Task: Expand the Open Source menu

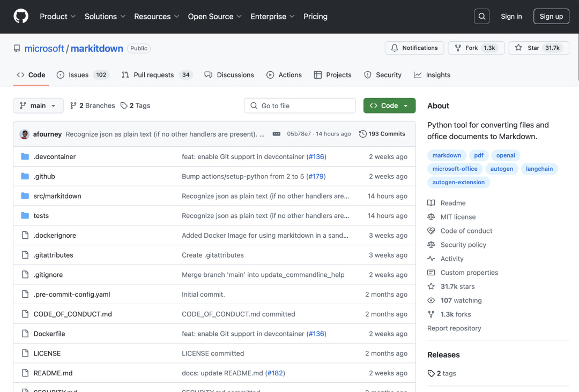Action: (x=214, y=17)
